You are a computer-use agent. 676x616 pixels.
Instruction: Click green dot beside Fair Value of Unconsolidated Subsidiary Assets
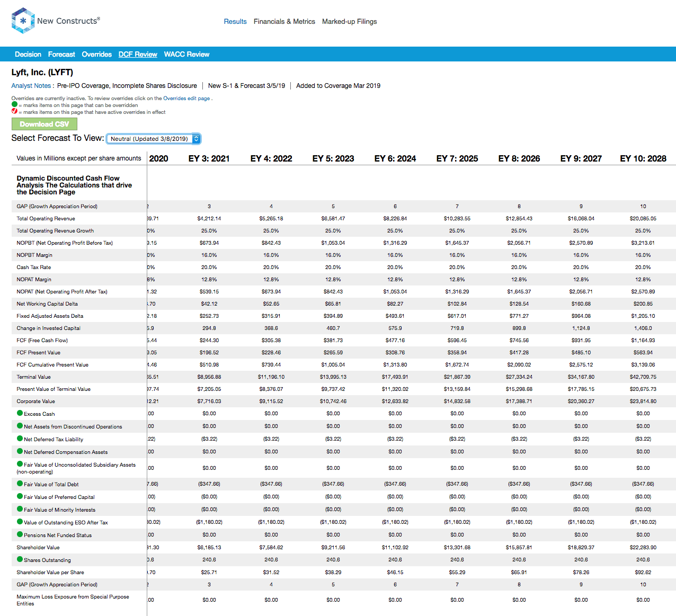click(x=20, y=464)
